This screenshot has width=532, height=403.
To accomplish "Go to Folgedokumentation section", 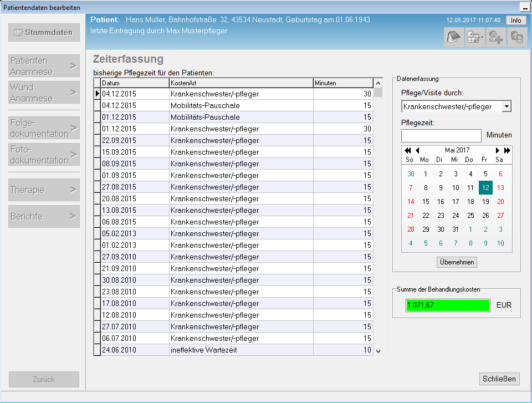I will [44, 128].
